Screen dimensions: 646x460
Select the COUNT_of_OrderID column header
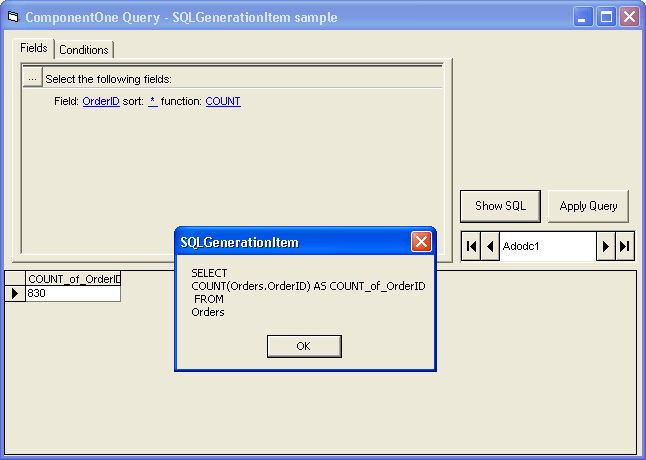pyautogui.click(x=73, y=279)
